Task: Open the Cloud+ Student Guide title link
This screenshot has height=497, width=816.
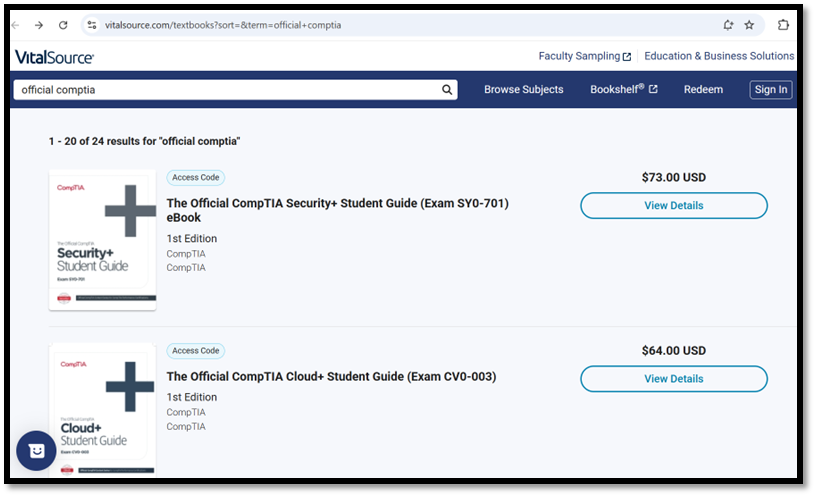Action: click(332, 376)
